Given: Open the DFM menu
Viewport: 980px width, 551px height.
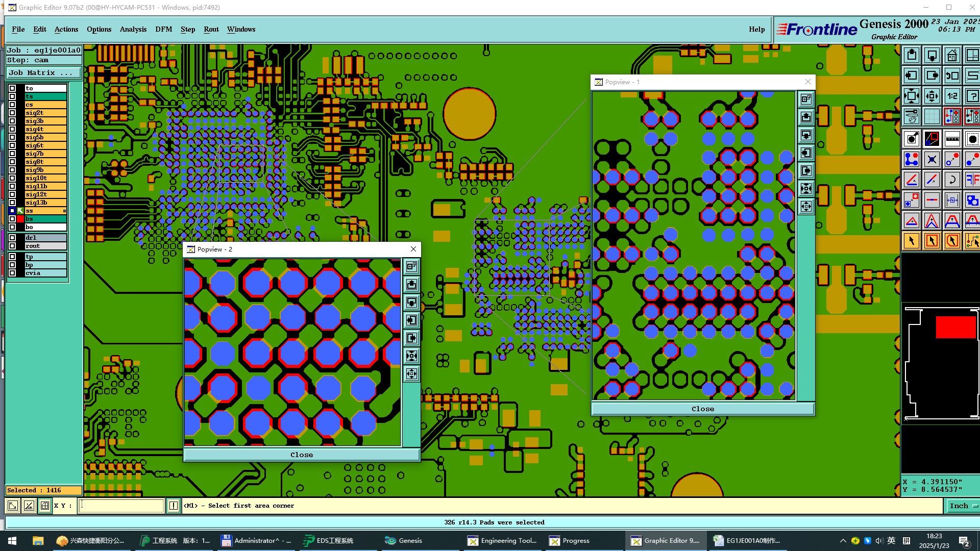Looking at the screenshot, I should [x=163, y=29].
